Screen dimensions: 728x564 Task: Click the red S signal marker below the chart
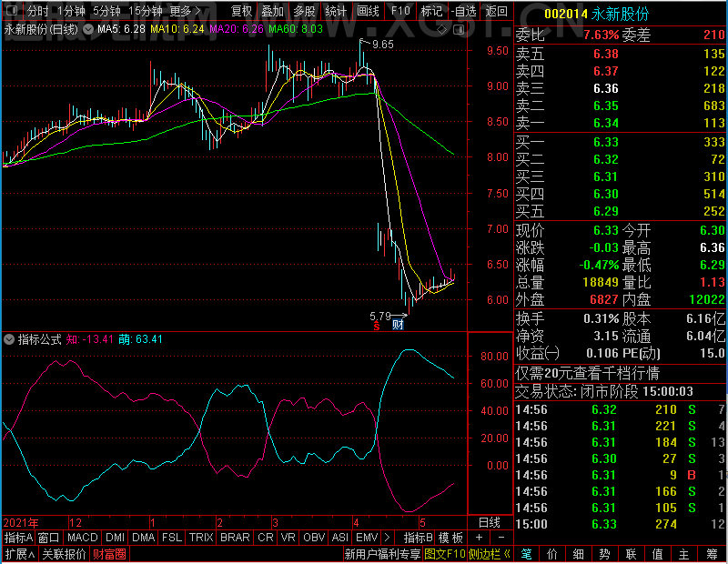[376, 327]
